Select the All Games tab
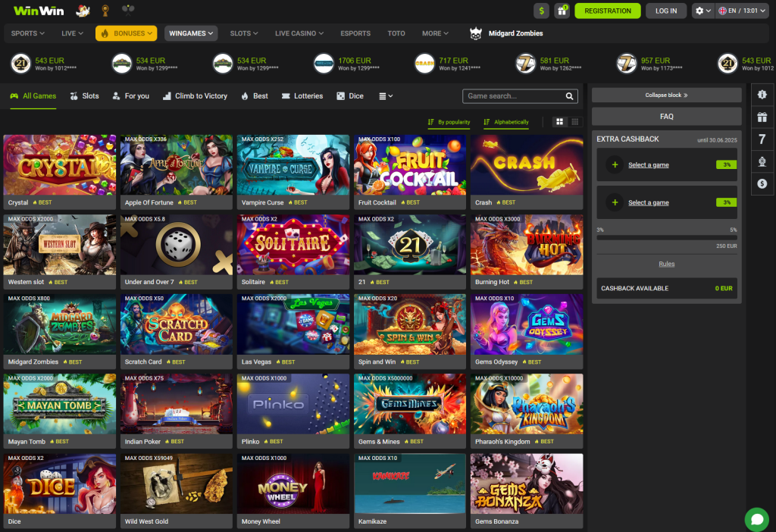 tap(33, 96)
